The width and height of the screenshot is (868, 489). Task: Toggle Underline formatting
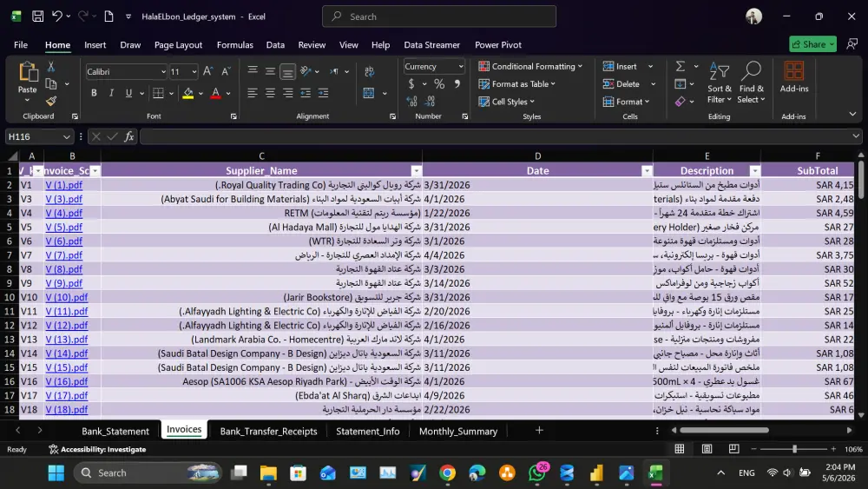click(x=128, y=93)
